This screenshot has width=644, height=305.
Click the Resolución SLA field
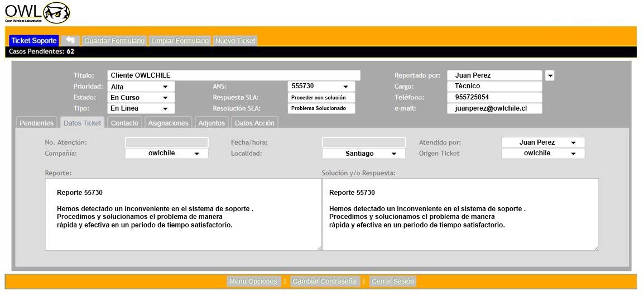click(321, 108)
